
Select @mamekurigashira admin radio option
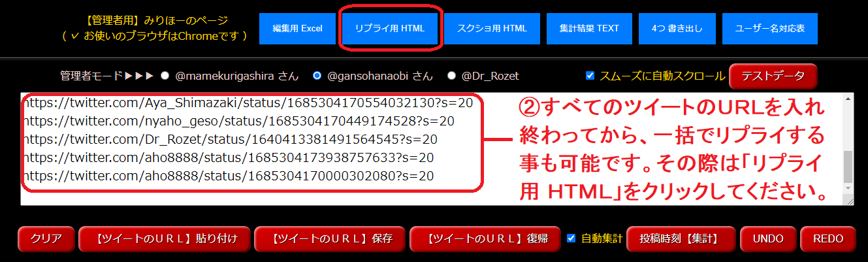coord(165,76)
